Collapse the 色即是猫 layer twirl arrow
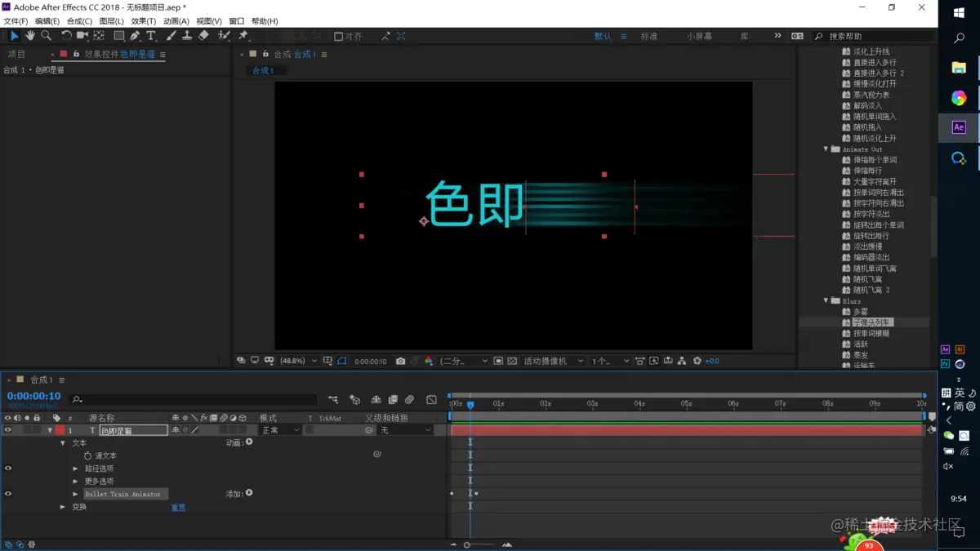980x551 pixels. click(50, 430)
